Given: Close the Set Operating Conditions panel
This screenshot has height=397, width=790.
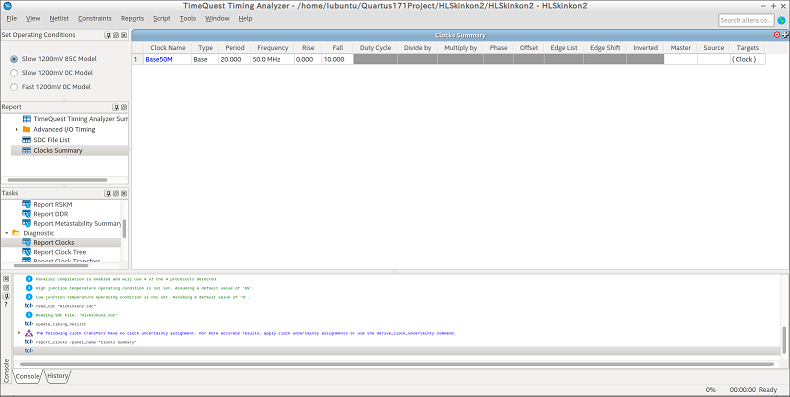Looking at the screenshot, I should click(124, 35).
